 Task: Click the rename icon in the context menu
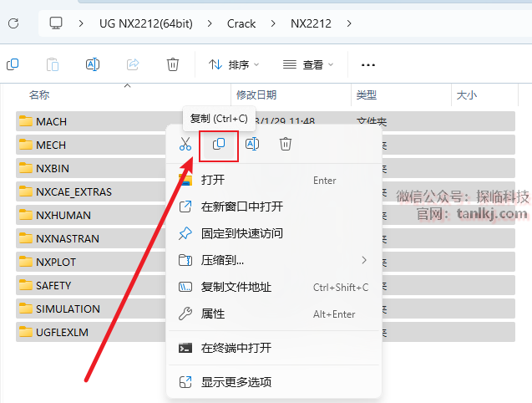click(252, 144)
